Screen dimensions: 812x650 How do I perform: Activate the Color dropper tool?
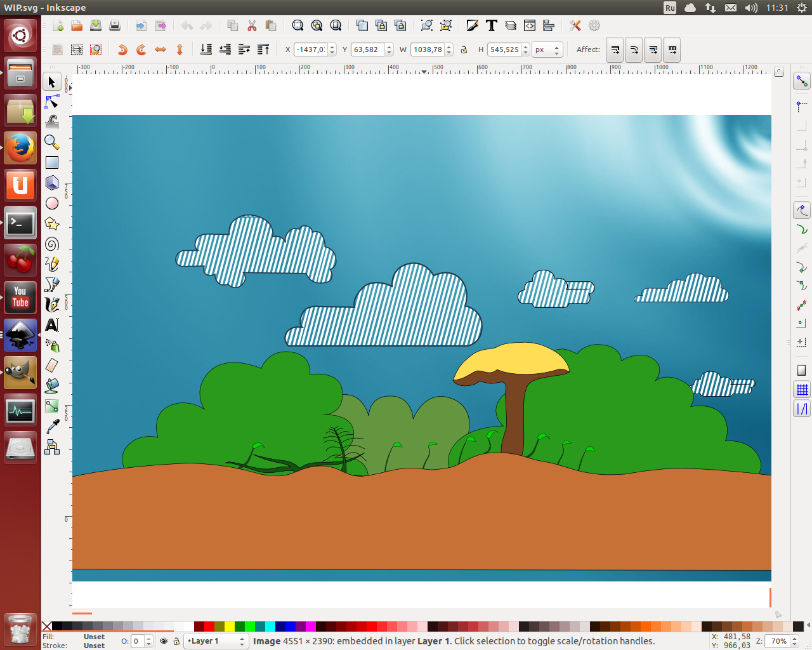[52, 427]
